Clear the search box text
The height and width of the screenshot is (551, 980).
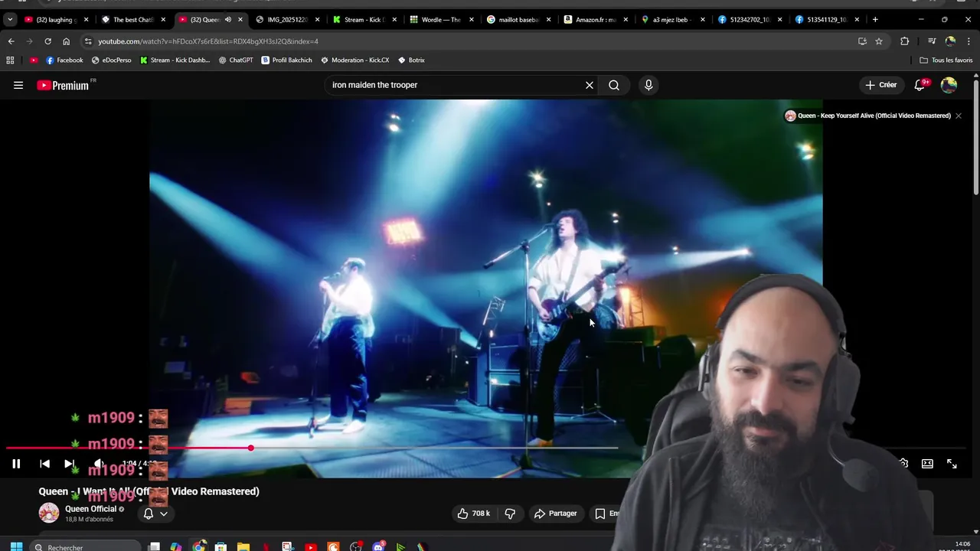pyautogui.click(x=590, y=85)
